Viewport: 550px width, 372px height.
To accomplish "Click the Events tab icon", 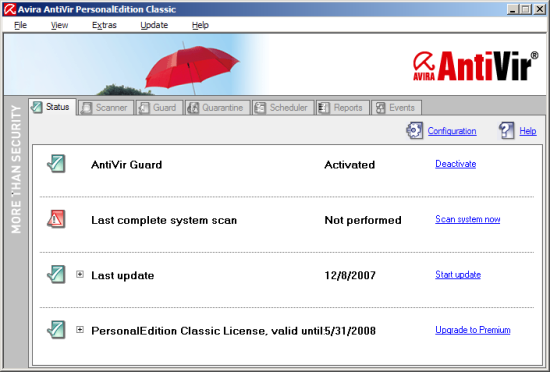I will (x=380, y=108).
